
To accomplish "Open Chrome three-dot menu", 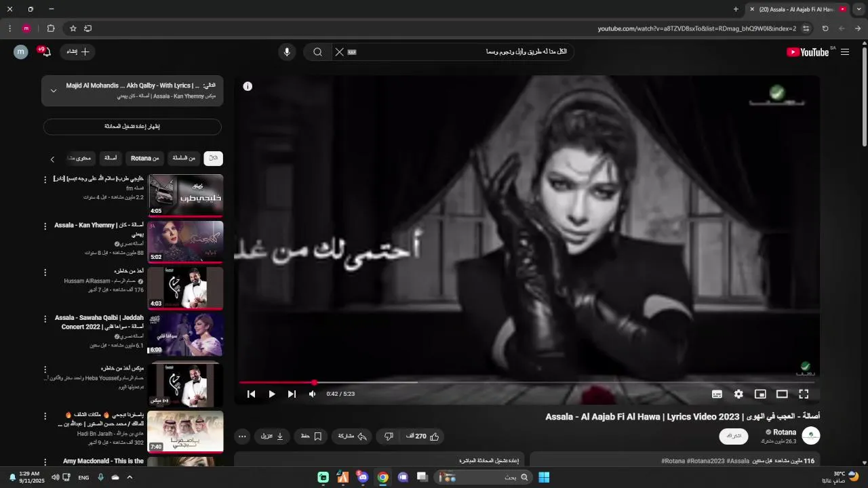I will (x=9, y=28).
